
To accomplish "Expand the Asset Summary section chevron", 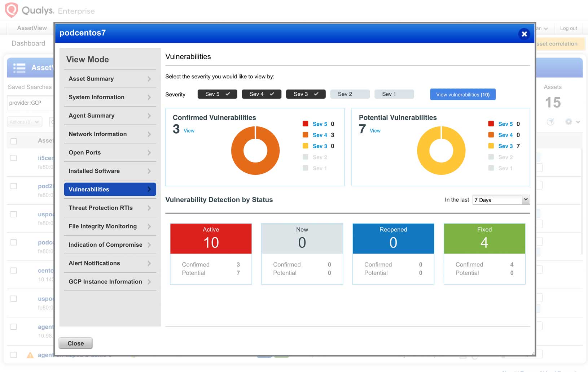I will pyautogui.click(x=149, y=79).
